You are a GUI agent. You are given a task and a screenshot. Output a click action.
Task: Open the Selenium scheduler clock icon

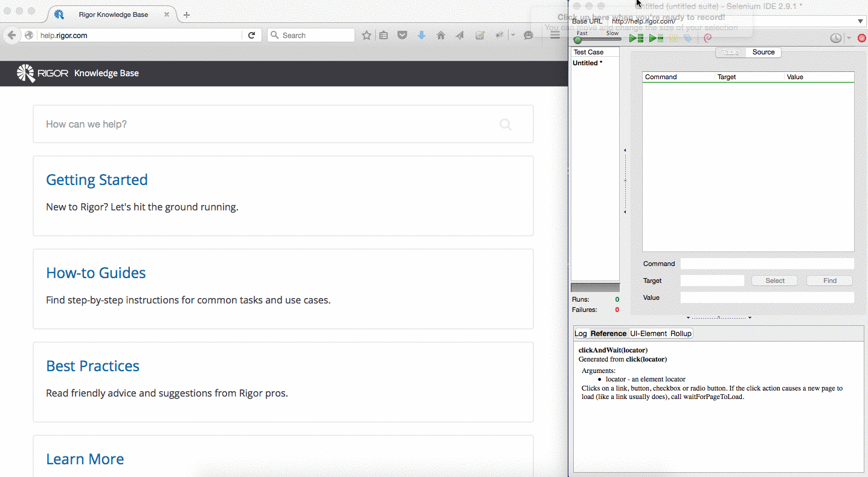(835, 38)
